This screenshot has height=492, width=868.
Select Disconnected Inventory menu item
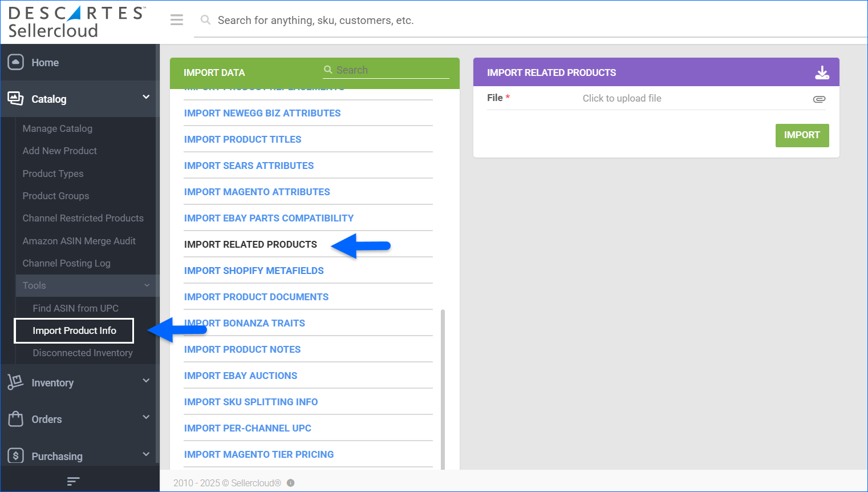[82, 353]
